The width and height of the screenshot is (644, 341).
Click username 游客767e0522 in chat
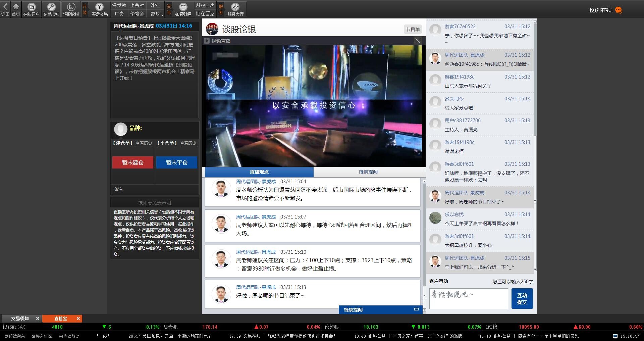coord(460,27)
